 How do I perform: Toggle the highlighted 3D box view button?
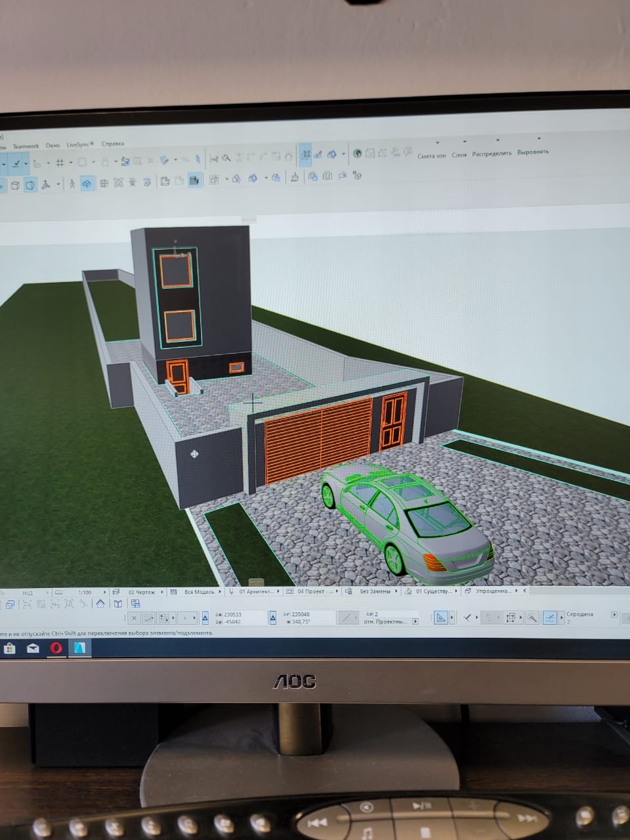(30, 185)
